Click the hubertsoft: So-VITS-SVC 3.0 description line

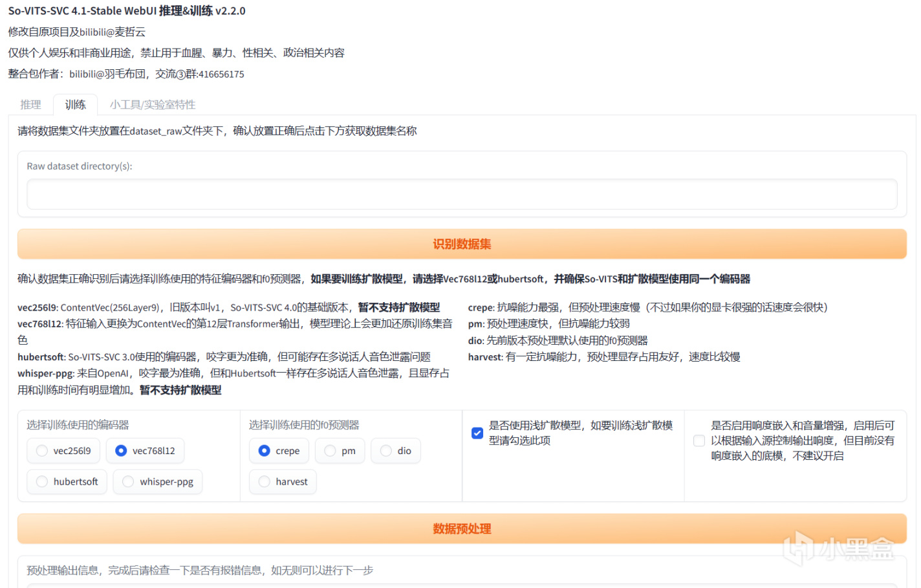[x=224, y=357]
